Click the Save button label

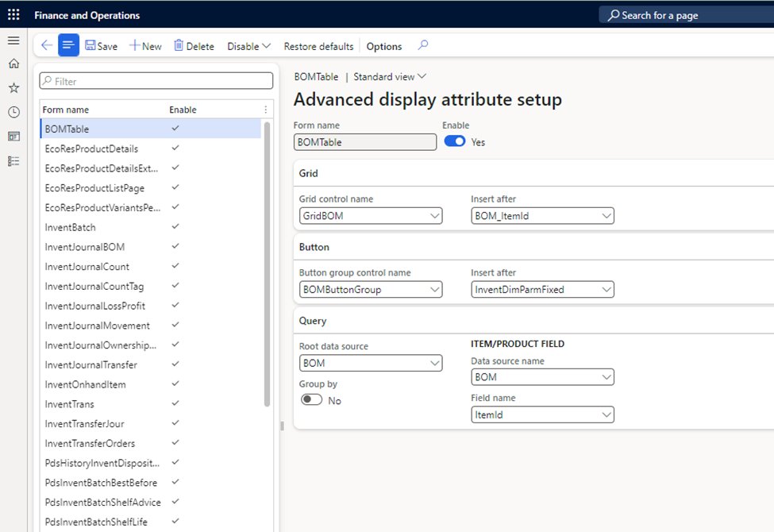pos(107,46)
